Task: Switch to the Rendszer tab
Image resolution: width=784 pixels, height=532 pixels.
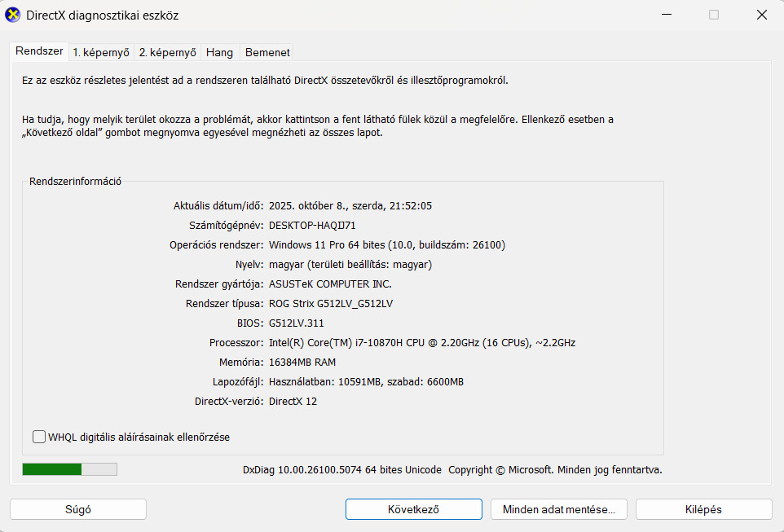Action: 39,51
